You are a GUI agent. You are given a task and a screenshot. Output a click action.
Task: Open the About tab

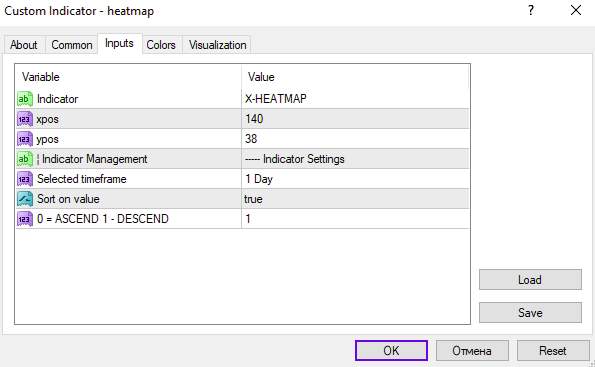click(24, 45)
